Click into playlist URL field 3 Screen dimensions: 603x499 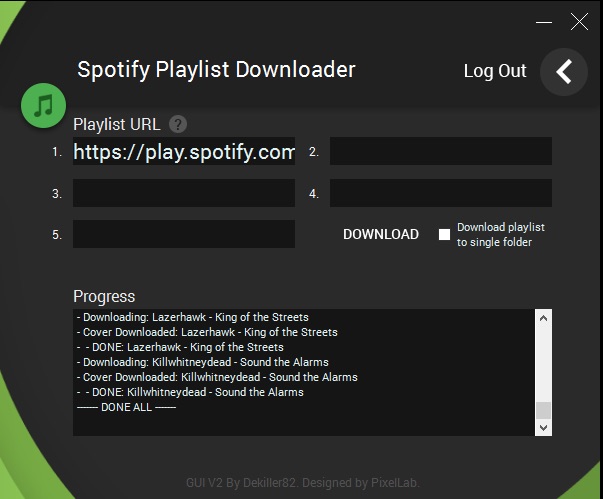(184, 193)
